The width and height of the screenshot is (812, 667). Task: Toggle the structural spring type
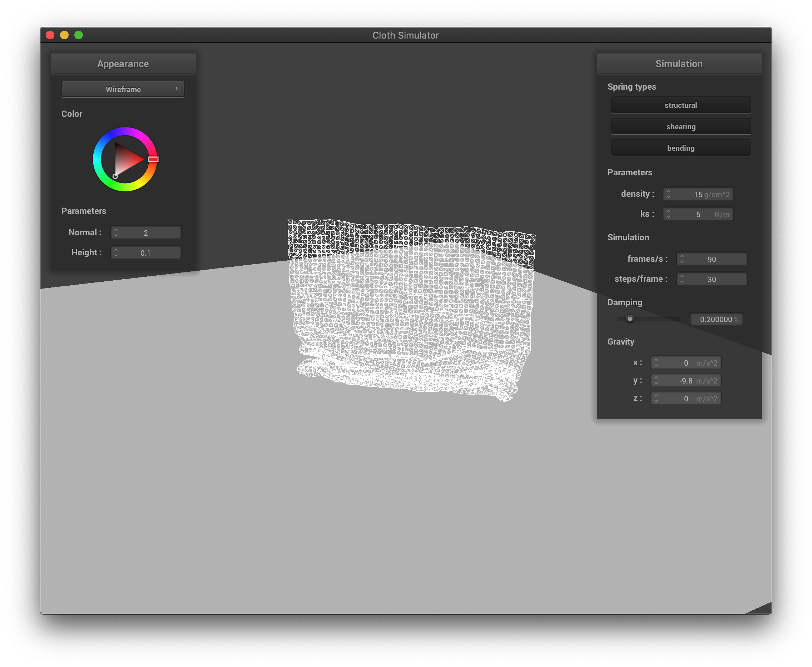click(x=680, y=105)
